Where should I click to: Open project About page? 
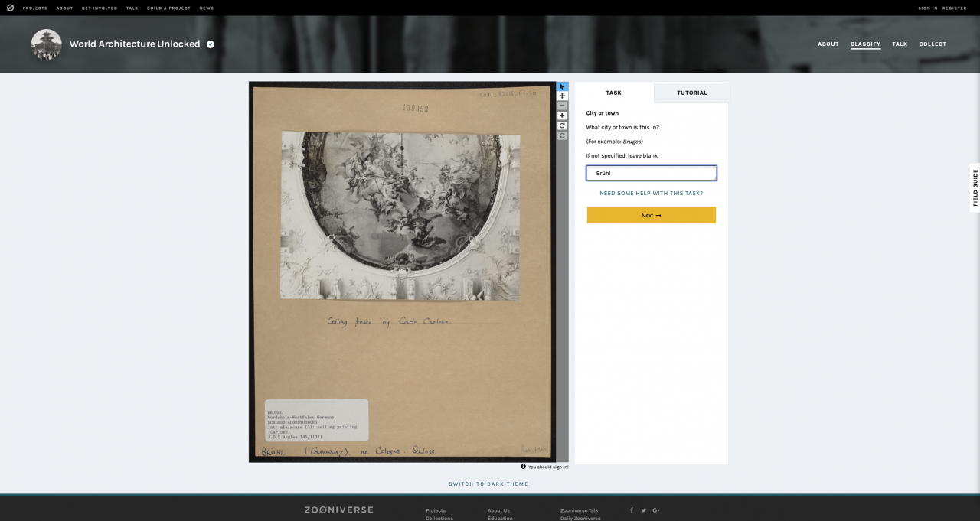[828, 44]
